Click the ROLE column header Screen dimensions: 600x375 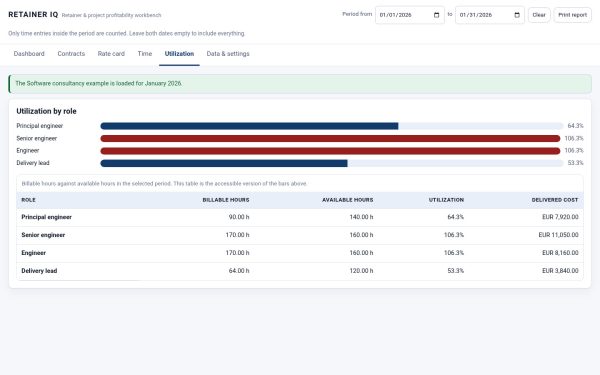tap(28, 200)
